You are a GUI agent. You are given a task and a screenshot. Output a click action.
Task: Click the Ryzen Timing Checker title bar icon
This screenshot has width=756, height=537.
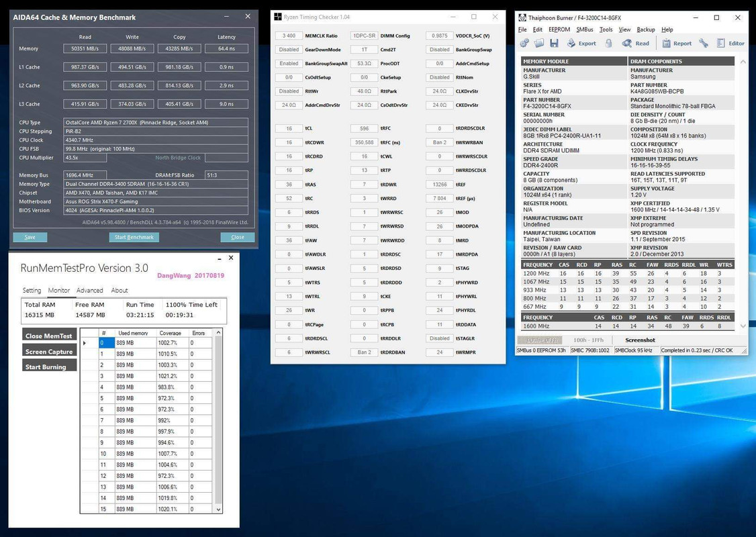coord(278,17)
